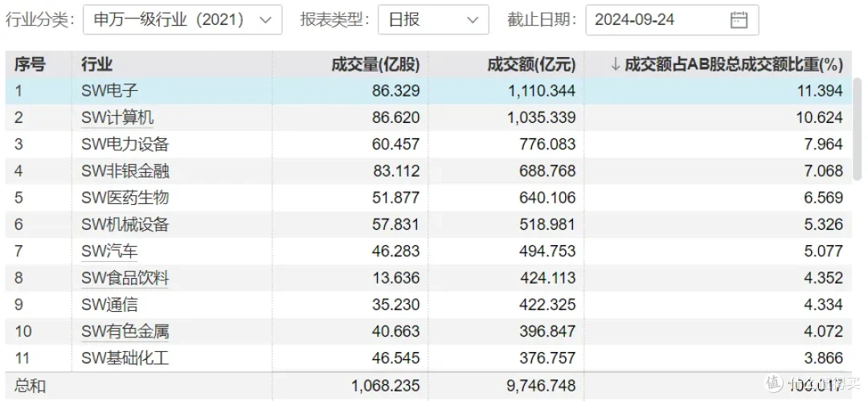Viewport: 868px width, 401px height.
Task: Click the 截止日期 field showing 2024-09-24
Action: tap(671, 20)
